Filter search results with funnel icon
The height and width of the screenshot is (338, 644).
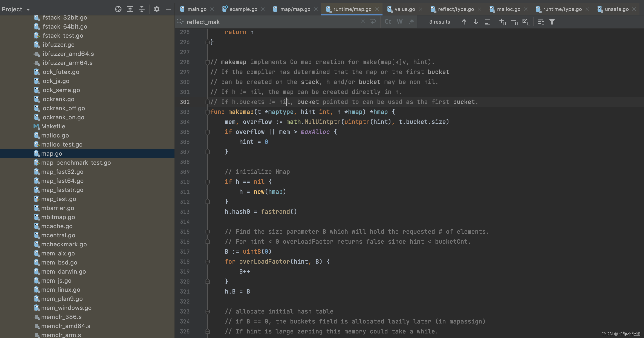point(552,22)
